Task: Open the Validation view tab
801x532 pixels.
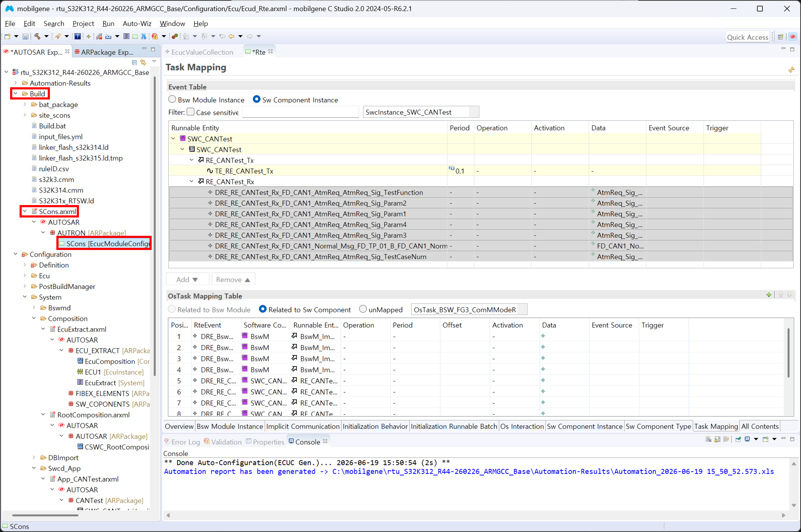Action: [x=223, y=442]
